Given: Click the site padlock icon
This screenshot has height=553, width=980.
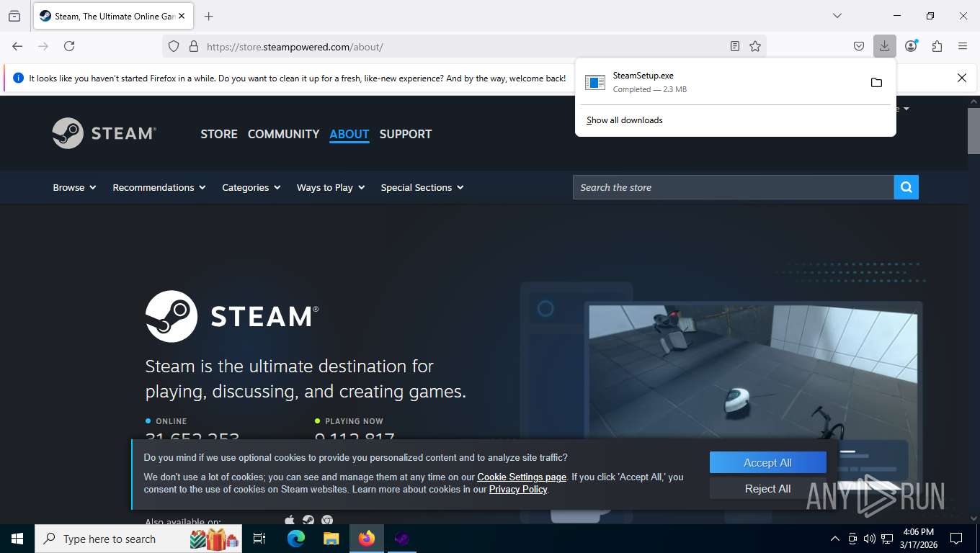Looking at the screenshot, I should pos(193,46).
